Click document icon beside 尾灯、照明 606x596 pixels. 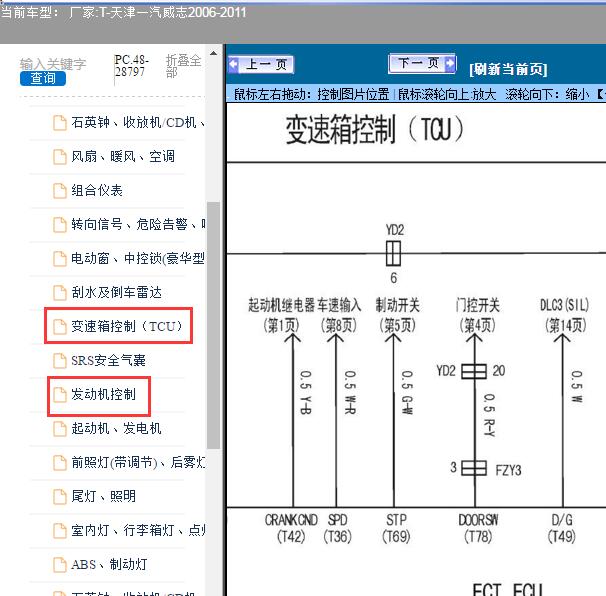60,497
